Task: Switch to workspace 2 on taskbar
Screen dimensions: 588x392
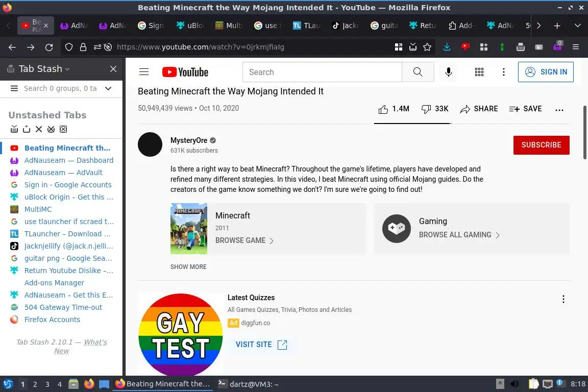Action: tap(35, 384)
